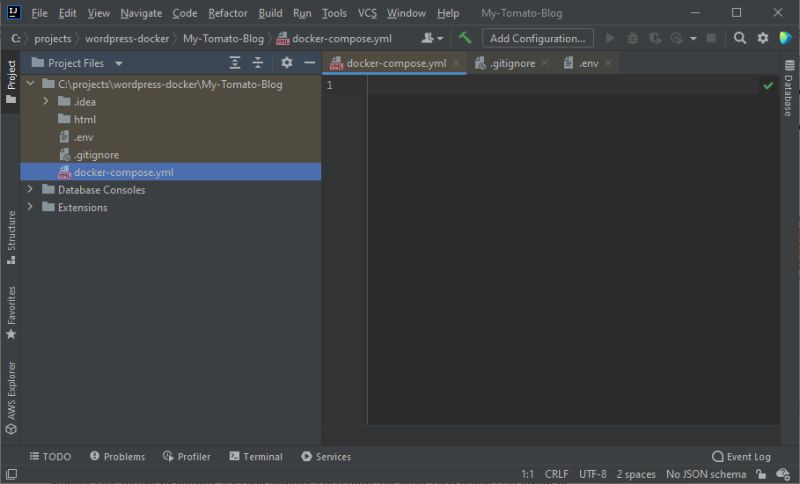This screenshot has height=484, width=800.
Task: Toggle tool window bars icon bottom-left
Action: 11,474
